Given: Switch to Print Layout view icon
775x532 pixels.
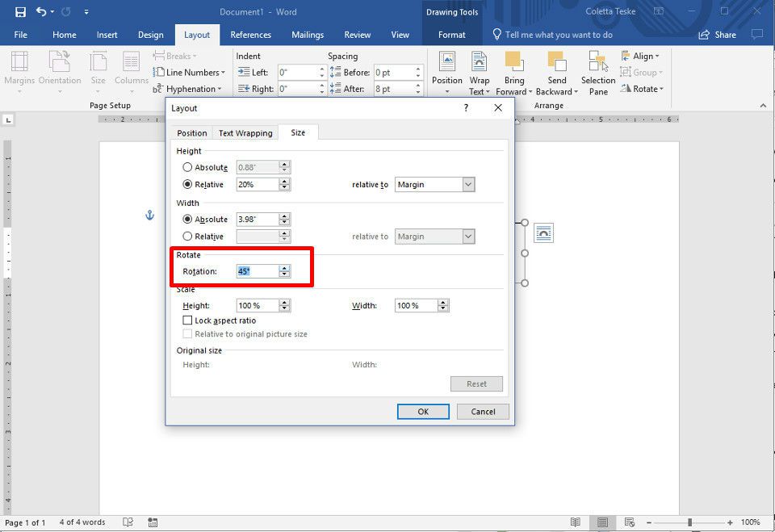Looking at the screenshot, I should point(602,522).
